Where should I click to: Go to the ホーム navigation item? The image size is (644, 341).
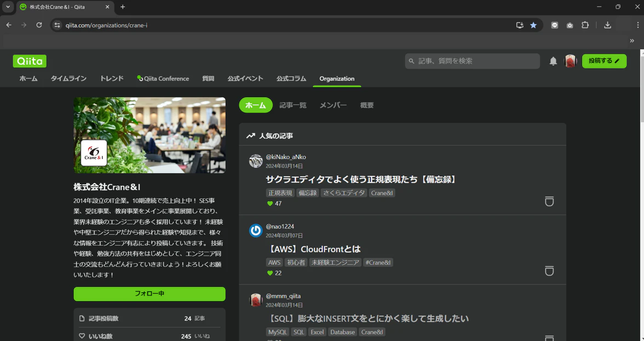click(28, 78)
